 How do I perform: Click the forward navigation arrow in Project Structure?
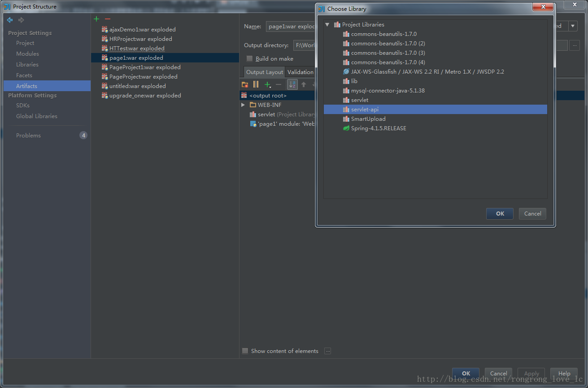(21, 20)
